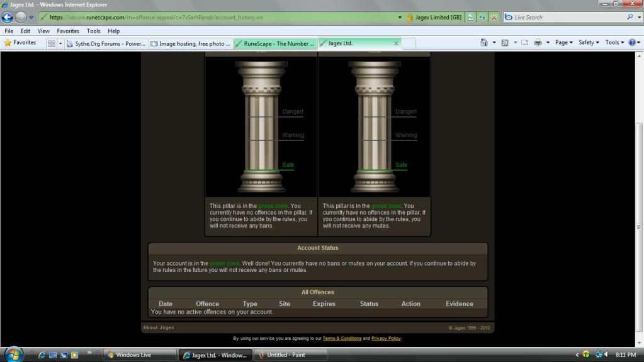The width and height of the screenshot is (644, 362).
Task: Switch to Untitled - Paint taskbar button
Action: coord(291,355)
